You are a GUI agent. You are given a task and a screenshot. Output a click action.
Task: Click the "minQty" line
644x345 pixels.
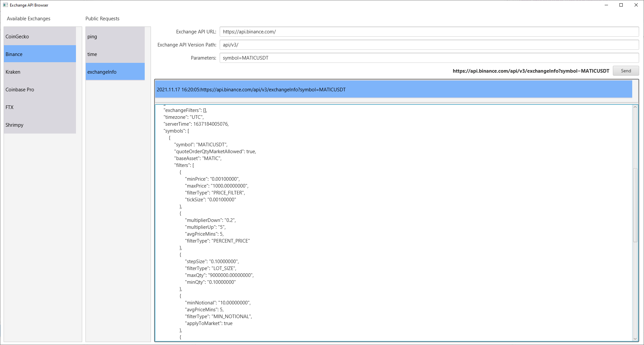coord(211,282)
